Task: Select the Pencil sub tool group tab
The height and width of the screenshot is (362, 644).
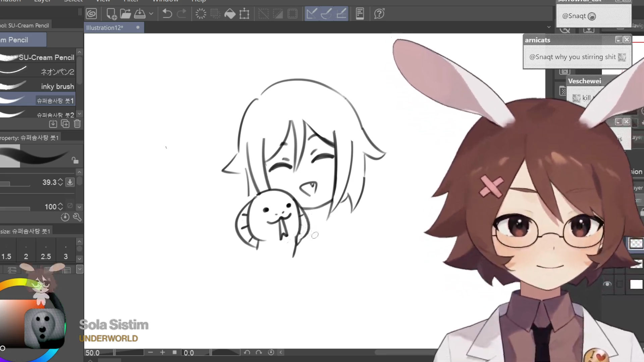Action: tap(22, 40)
